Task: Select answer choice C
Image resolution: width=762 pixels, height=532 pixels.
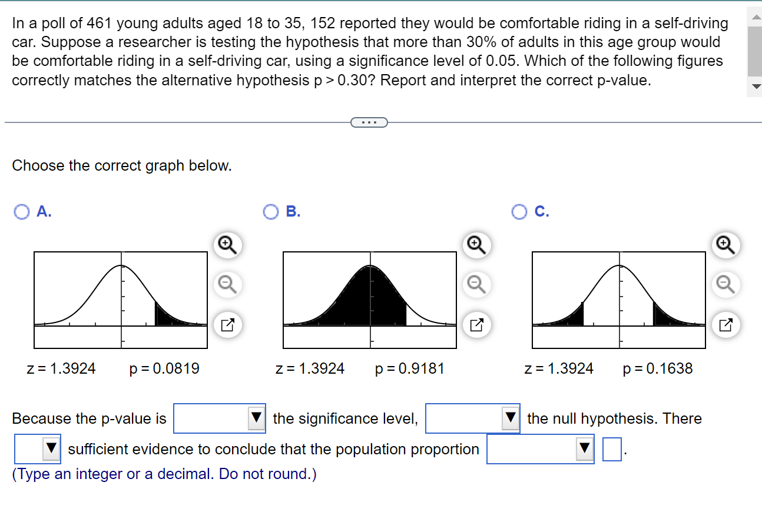Action: tap(519, 211)
